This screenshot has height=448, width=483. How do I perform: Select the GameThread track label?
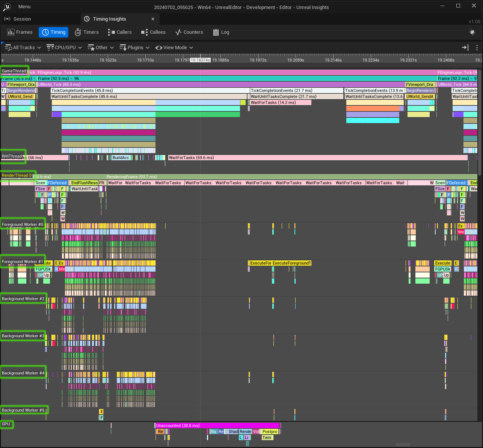click(14, 71)
